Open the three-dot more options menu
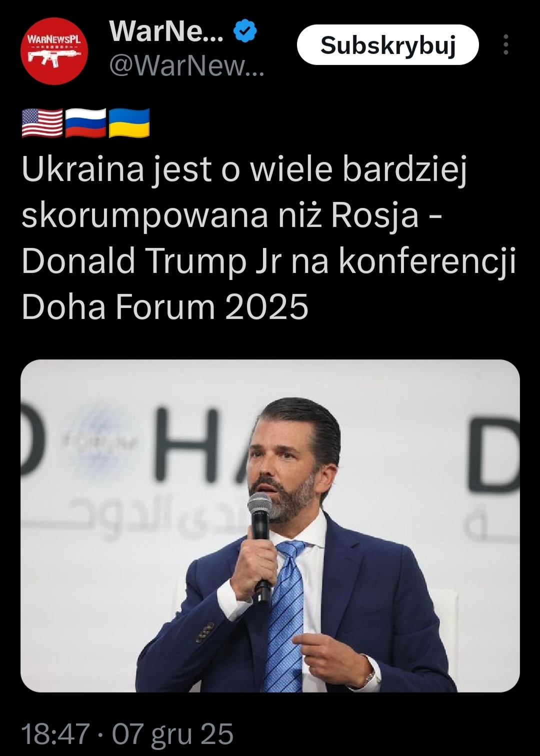540x756 pixels. tap(506, 44)
